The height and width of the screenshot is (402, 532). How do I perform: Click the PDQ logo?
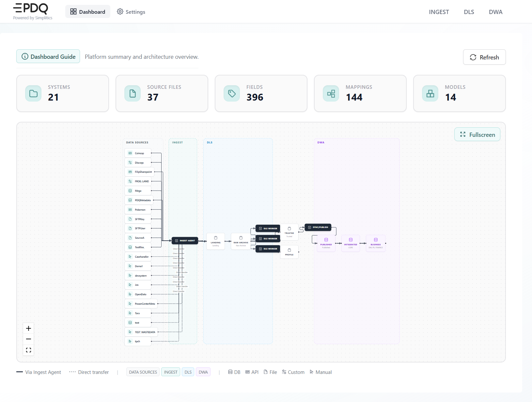click(x=31, y=8)
